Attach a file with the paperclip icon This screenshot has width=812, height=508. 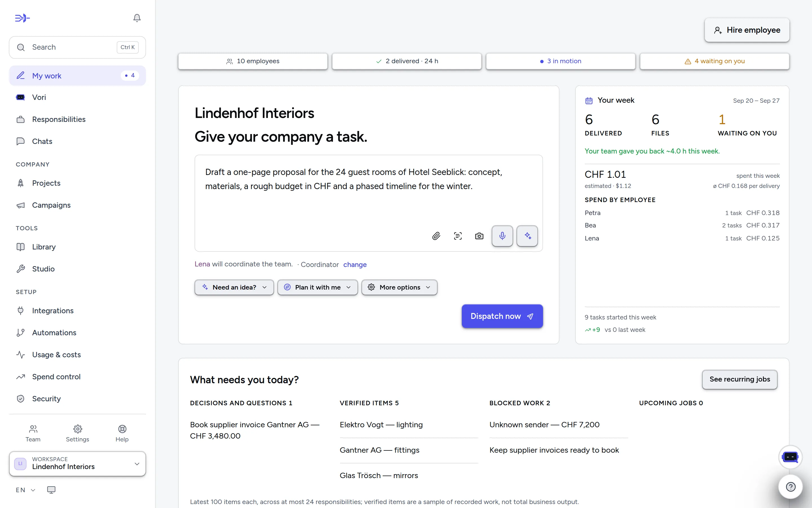[436, 236]
